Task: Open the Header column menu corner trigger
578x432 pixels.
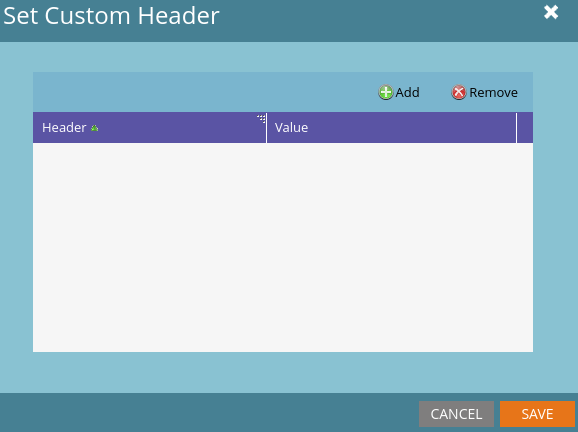Action: click(x=261, y=118)
